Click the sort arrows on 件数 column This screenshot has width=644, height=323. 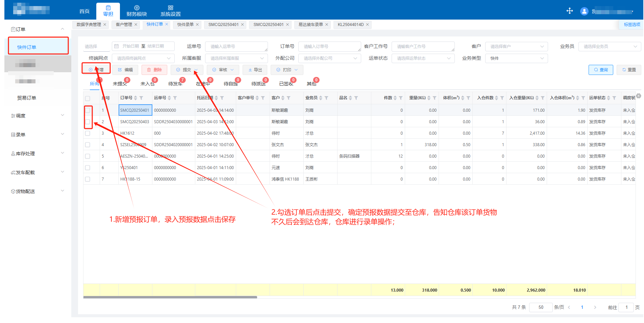coord(395,98)
